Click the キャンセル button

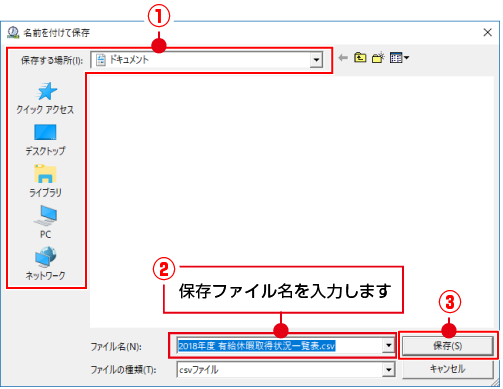[x=447, y=369]
